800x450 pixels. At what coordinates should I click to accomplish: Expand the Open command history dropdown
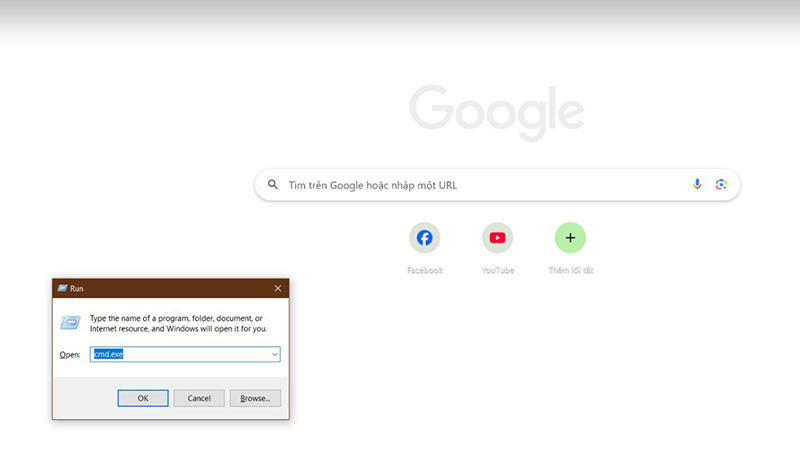coord(274,354)
